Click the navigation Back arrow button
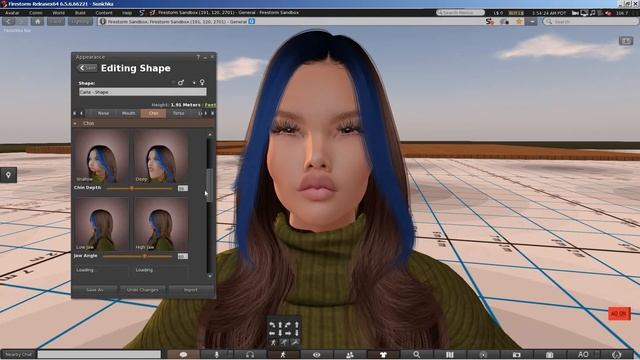This screenshot has width=640, height=360. tap(8, 21)
